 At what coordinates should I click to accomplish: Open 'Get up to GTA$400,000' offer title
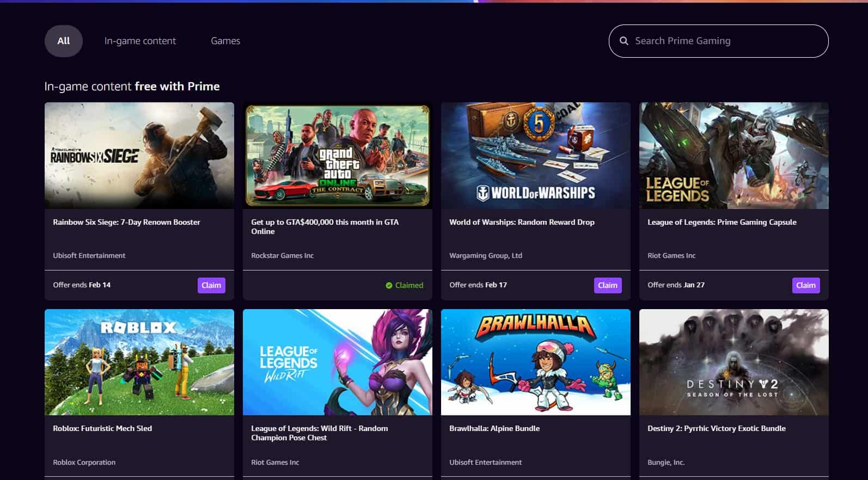coord(325,226)
